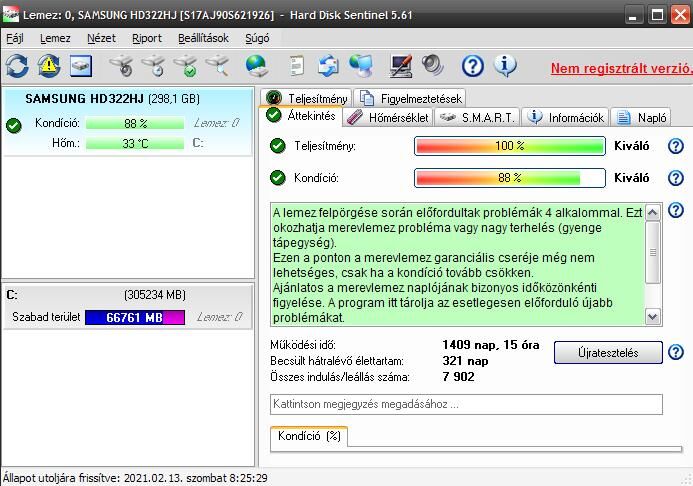Open the Nézet menu
Screen dimensions: 693x486
click(101, 38)
